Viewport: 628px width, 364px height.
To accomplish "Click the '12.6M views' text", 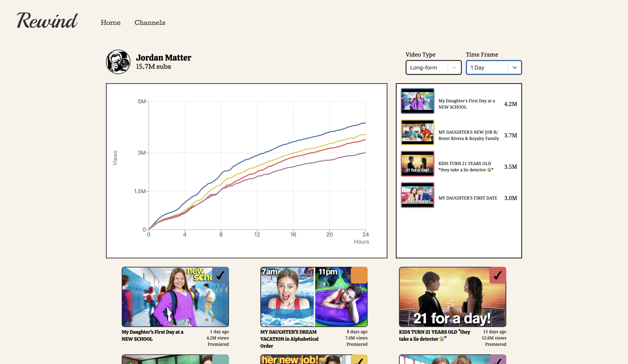I will point(494,338).
